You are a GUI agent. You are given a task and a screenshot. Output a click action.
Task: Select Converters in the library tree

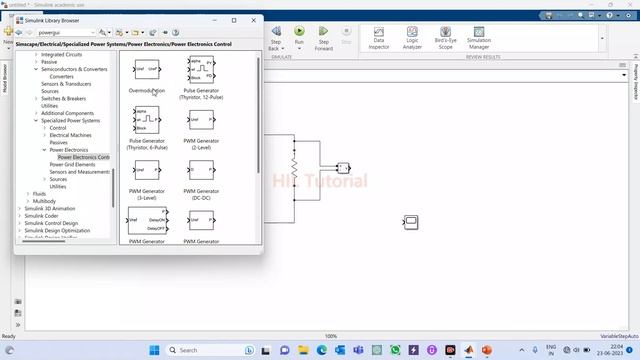[x=62, y=76]
